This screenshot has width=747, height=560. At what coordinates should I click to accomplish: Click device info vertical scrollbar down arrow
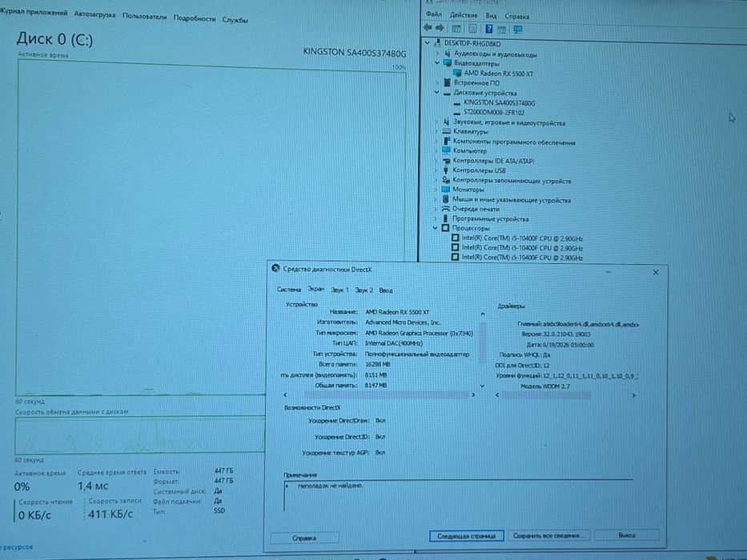tap(482, 386)
